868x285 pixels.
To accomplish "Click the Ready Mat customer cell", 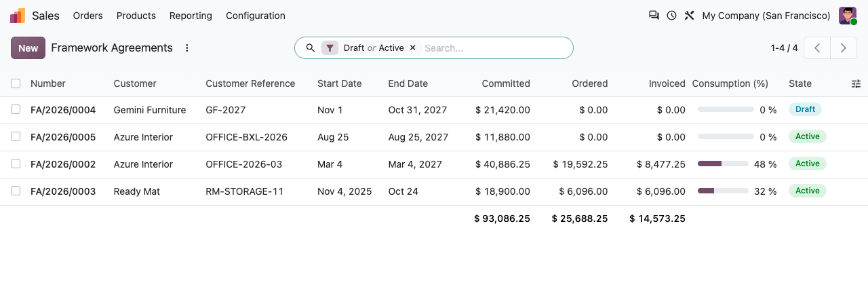I will (x=137, y=191).
